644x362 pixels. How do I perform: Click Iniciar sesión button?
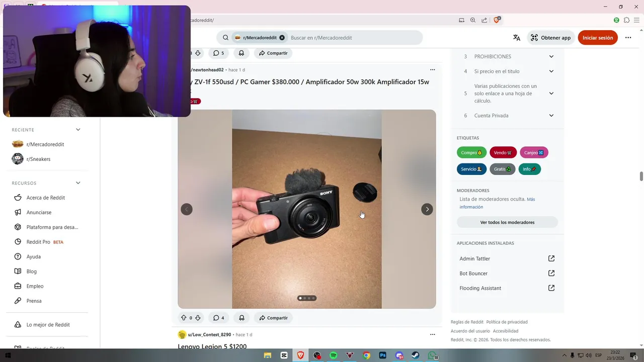[x=598, y=38]
